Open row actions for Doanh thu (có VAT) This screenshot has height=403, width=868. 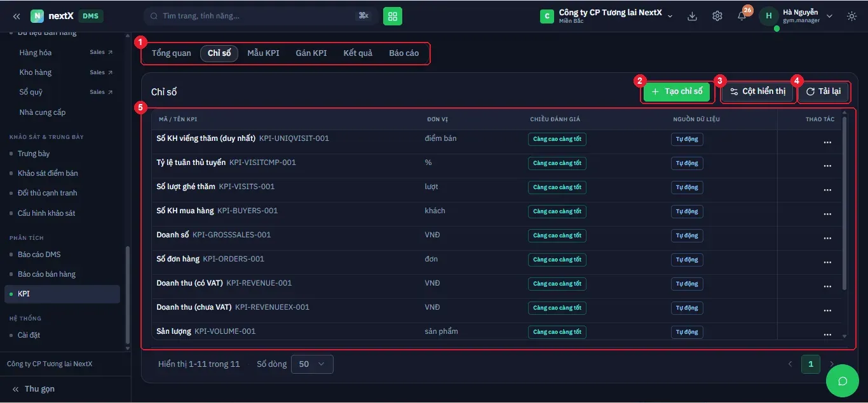(827, 287)
